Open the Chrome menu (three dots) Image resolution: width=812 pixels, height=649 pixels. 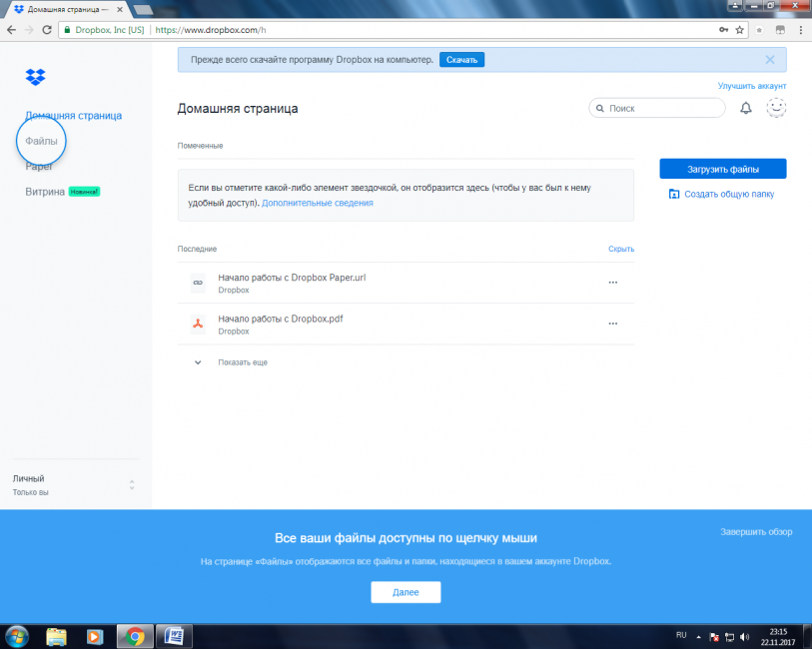tap(801, 30)
